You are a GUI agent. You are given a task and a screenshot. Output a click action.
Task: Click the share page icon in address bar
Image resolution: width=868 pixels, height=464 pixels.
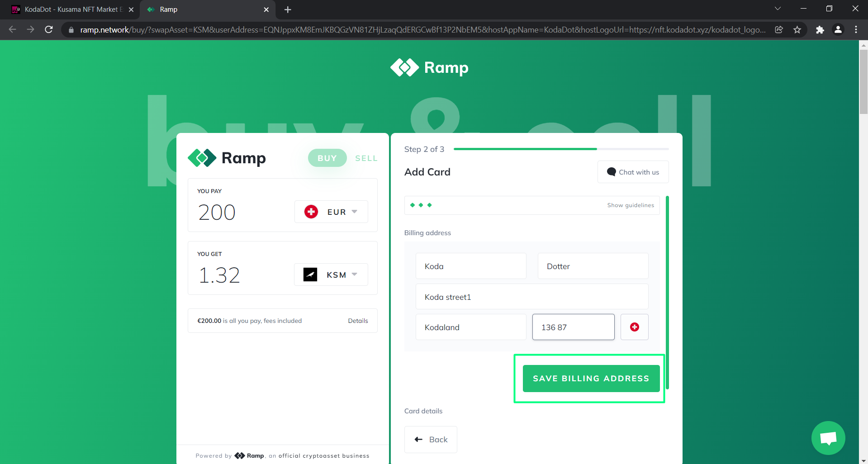[x=779, y=30]
